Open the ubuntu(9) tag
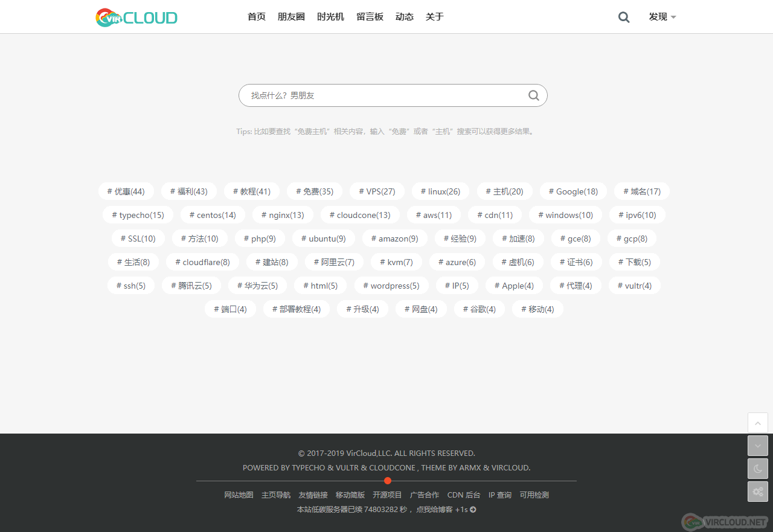The image size is (773, 532). pyautogui.click(x=324, y=239)
